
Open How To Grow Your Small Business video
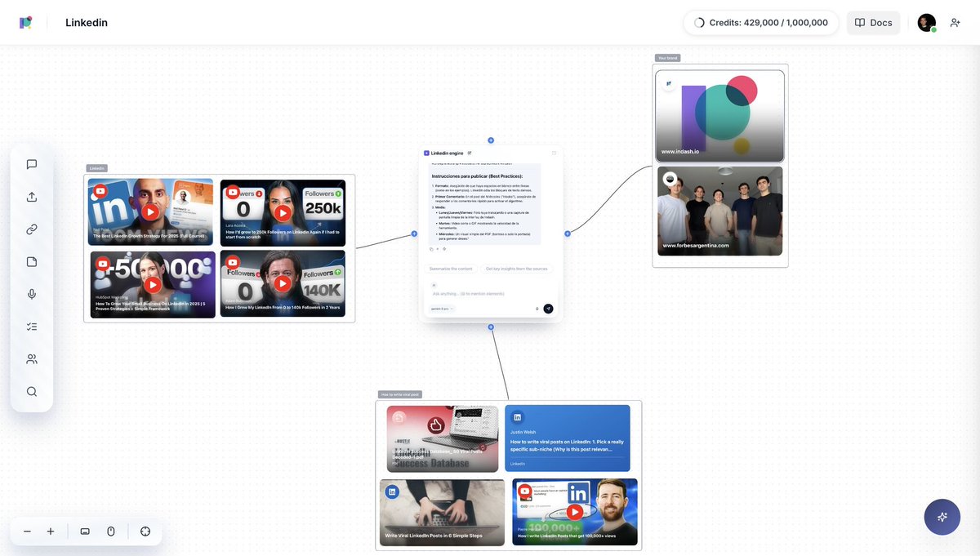pos(153,284)
